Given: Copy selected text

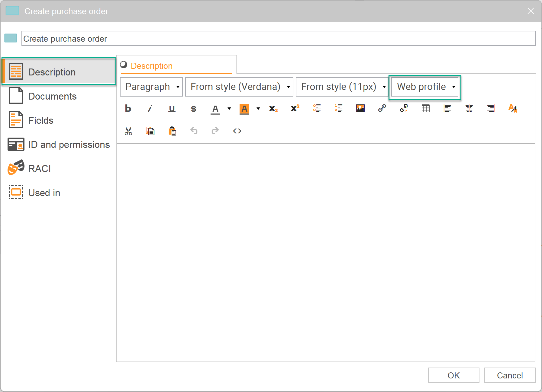Looking at the screenshot, I should coord(150,131).
